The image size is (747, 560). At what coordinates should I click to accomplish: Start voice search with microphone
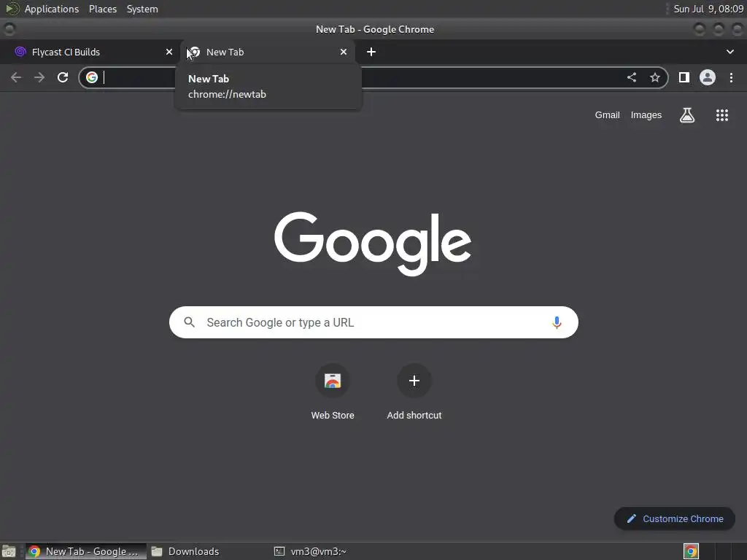557,322
